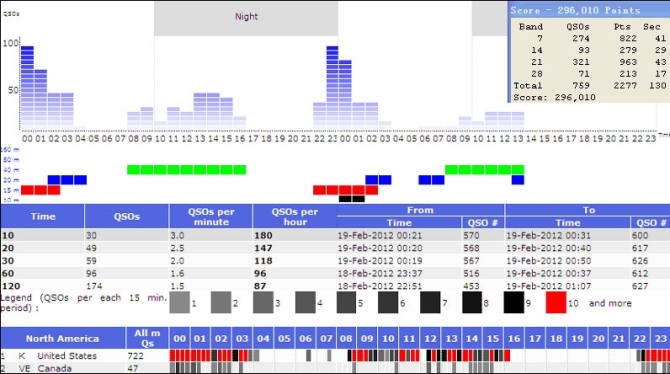Click the North America table header

click(63, 339)
